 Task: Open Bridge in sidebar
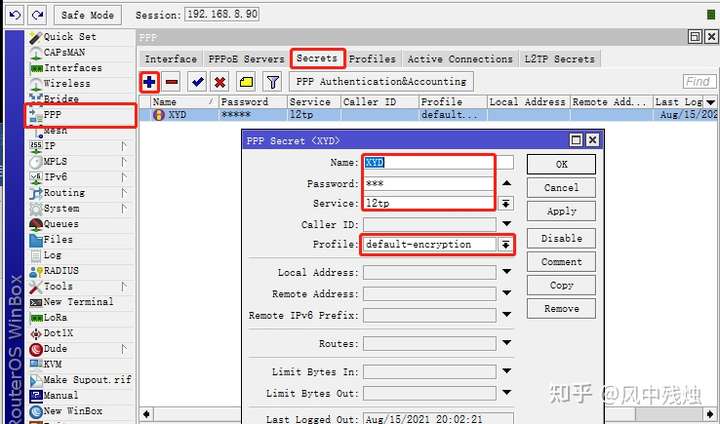click(61, 98)
